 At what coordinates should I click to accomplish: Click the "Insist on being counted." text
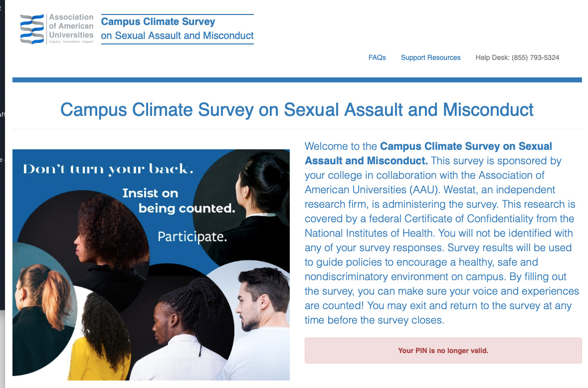point(179,201)
